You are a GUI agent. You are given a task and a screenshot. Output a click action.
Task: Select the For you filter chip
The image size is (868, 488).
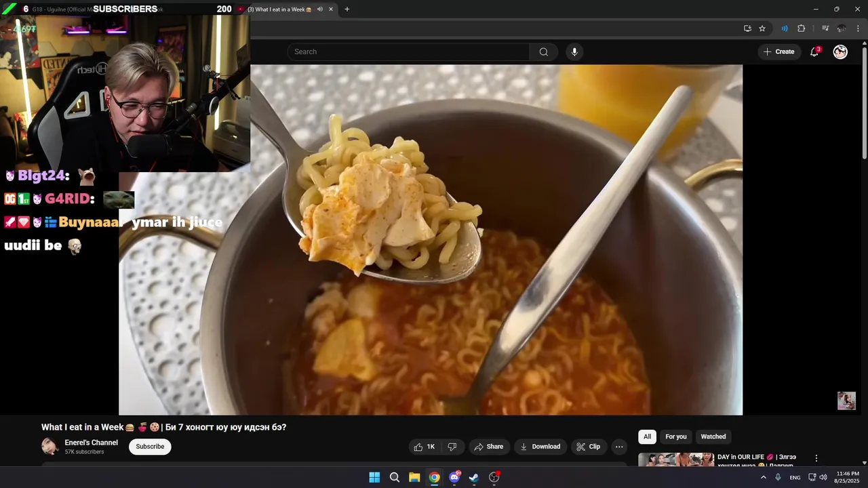coord(676,437)
